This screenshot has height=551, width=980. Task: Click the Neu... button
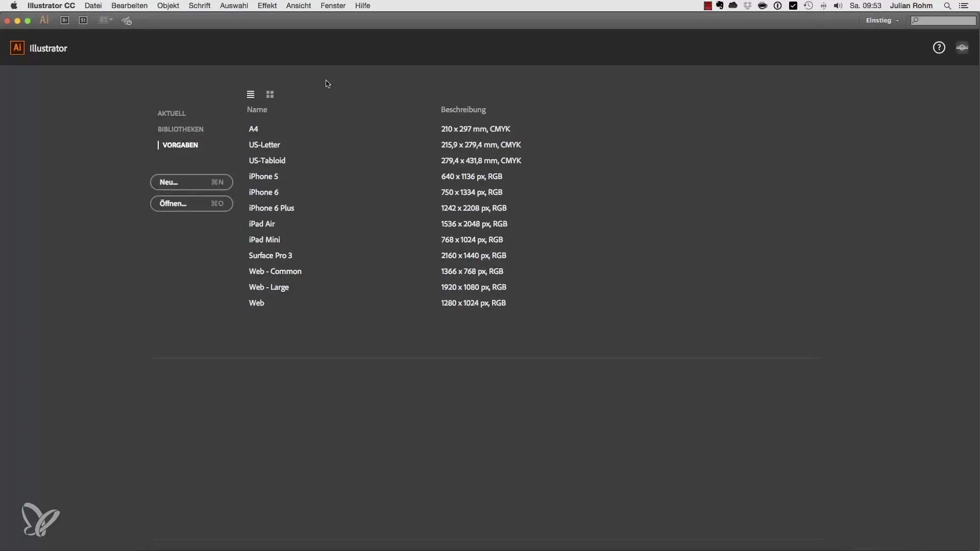[191, 182]
